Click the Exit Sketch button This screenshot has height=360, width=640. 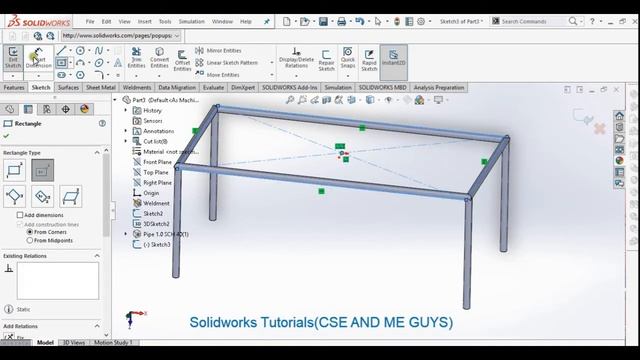pos(13,57)
